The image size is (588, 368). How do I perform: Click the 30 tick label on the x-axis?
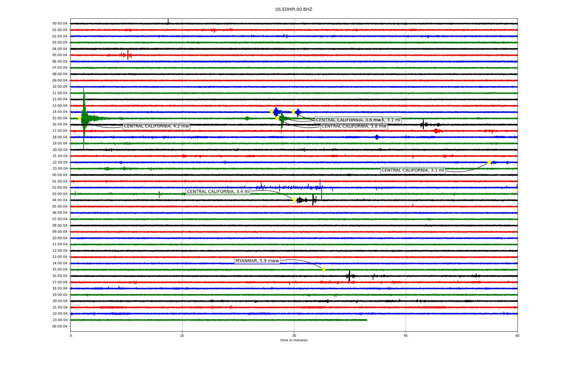click(x=294, y=335)
